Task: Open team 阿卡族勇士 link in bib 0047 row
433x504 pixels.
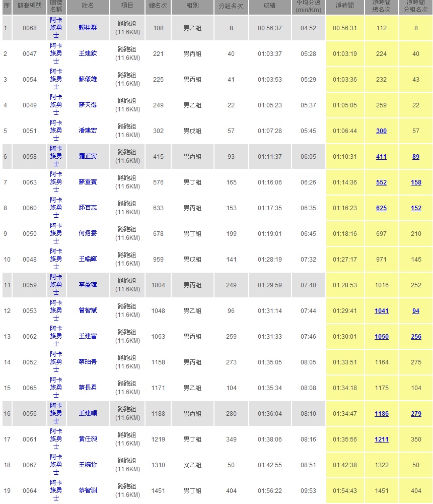Action: 56,53
